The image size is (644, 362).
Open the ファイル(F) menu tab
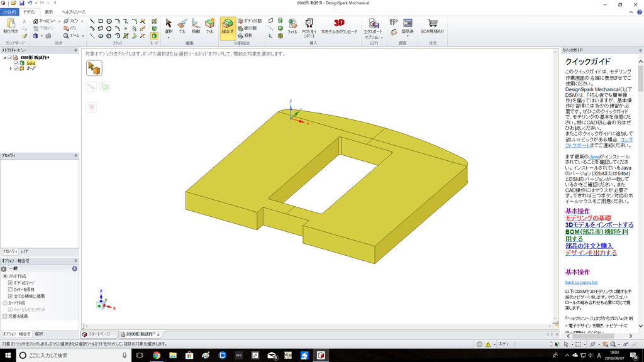coord(9,12)
